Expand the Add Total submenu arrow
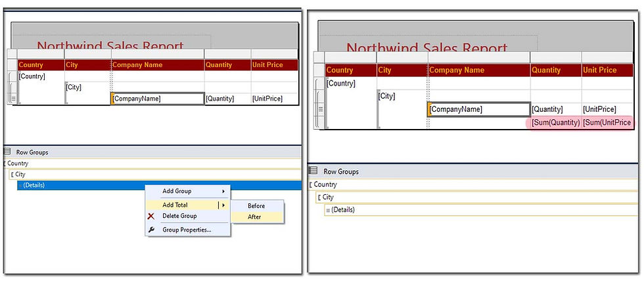 pos(223,205)
